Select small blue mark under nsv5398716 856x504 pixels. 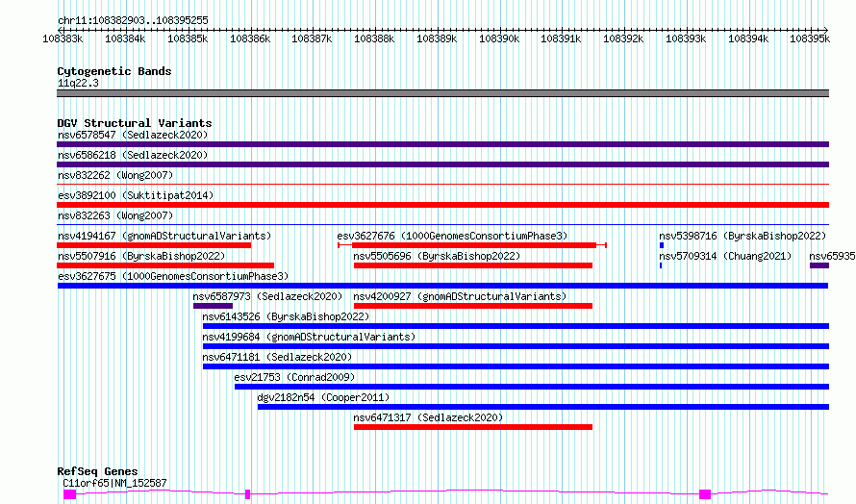[x=662, y=245]
